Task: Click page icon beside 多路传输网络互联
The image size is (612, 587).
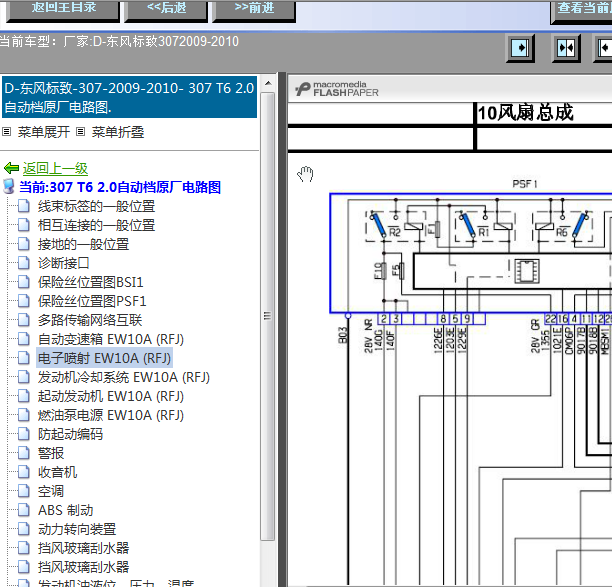Action: (x=23, y=320)
